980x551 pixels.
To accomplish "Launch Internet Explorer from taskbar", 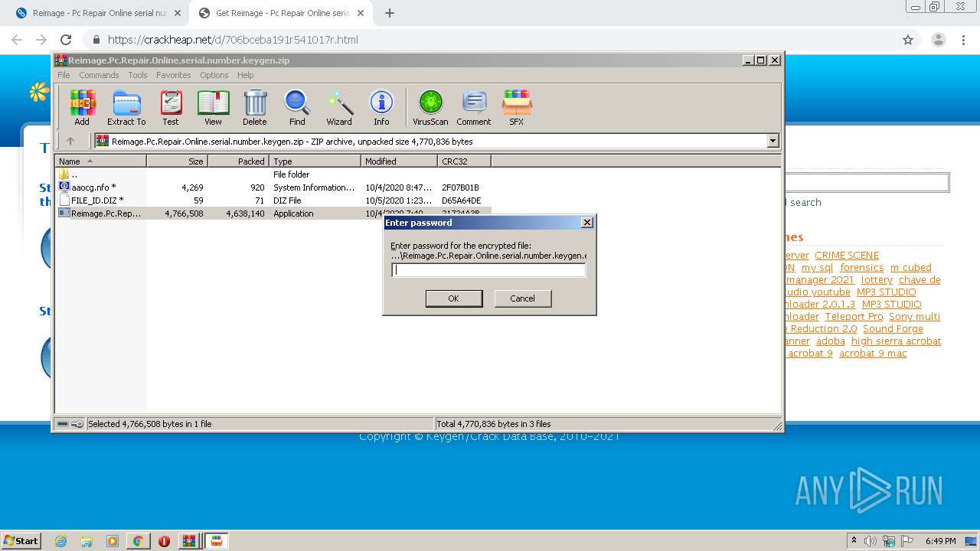I will [x=60, y=541].
